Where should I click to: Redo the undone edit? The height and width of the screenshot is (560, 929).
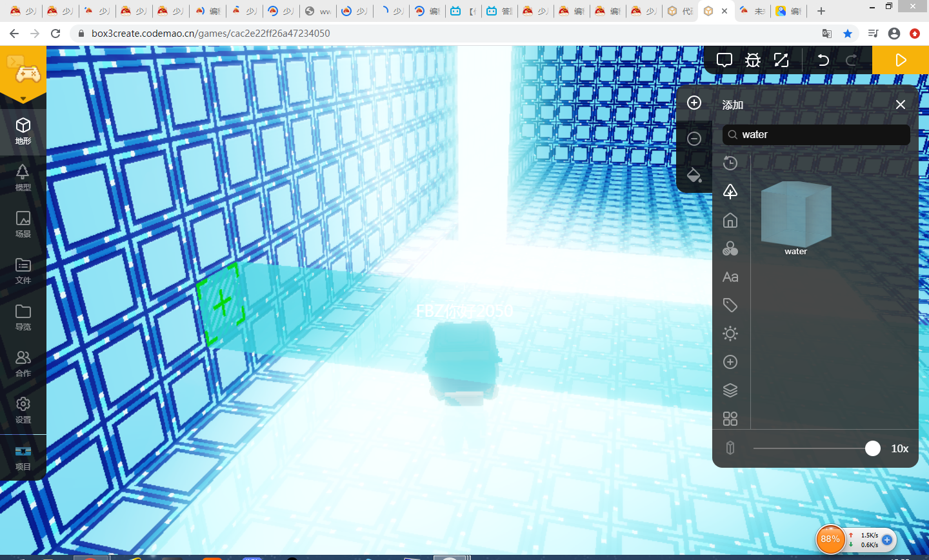(x=852, y=61)
